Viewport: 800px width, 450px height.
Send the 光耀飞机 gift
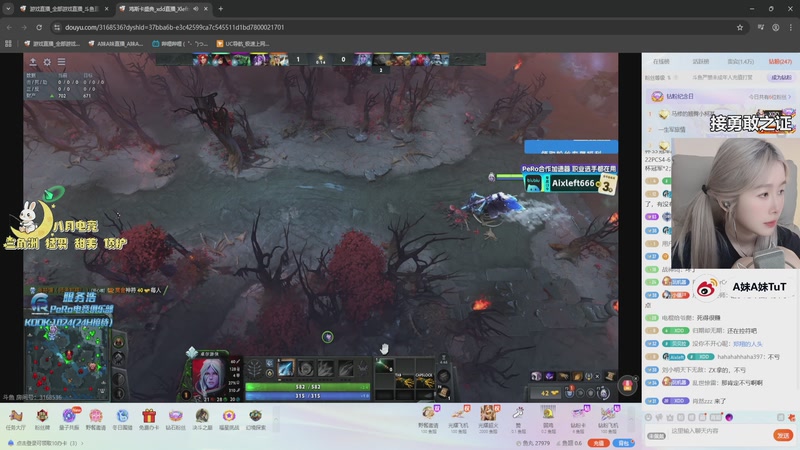click(458, 419)
